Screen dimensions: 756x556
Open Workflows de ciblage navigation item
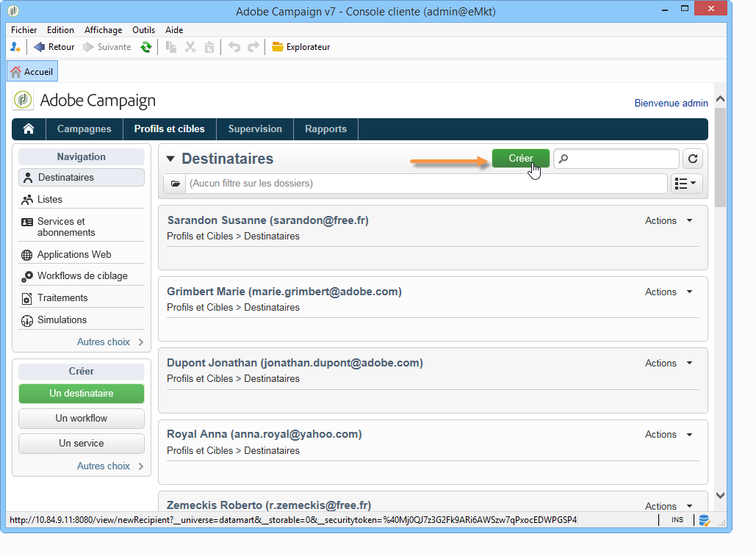[x=81, y=276]
